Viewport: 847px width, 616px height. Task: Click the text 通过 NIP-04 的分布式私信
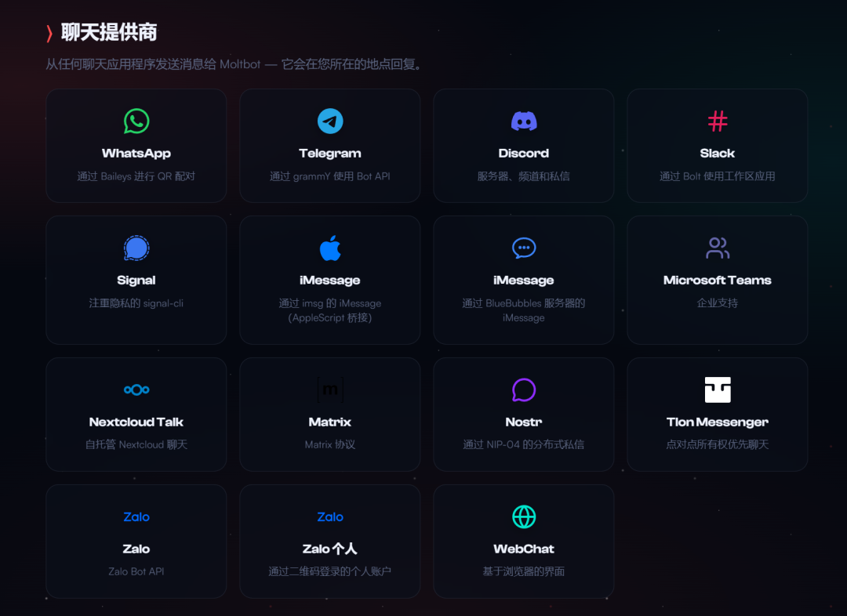tap(523, 445)
